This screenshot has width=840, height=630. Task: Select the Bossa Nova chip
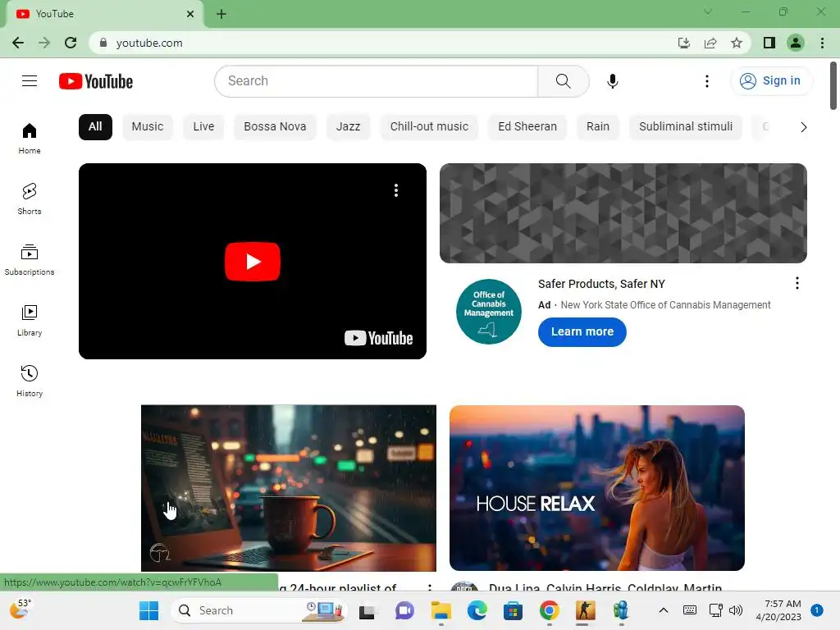pos(275,127)
